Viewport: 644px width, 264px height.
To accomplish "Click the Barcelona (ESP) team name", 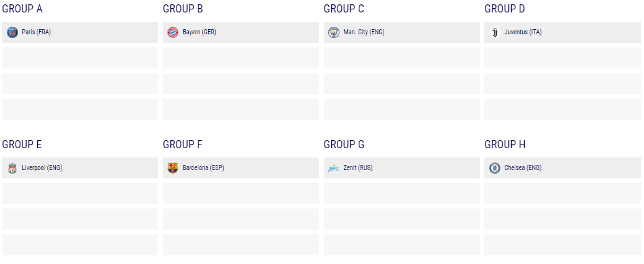I will pos(203,168).
